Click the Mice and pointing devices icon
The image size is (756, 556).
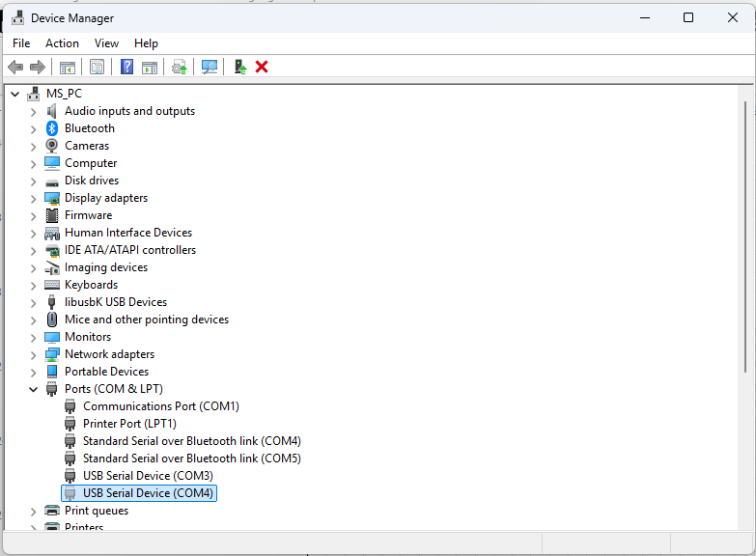pos(52,320)
